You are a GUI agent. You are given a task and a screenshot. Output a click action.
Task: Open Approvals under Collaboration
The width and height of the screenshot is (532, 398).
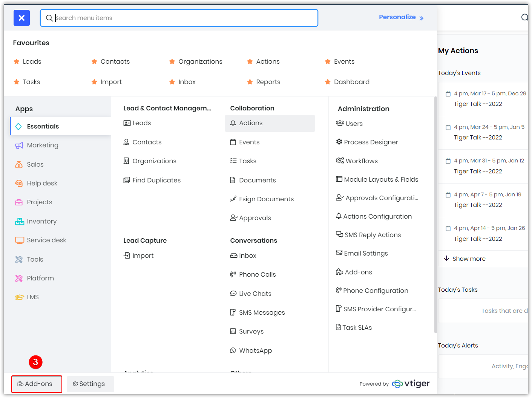251,218
